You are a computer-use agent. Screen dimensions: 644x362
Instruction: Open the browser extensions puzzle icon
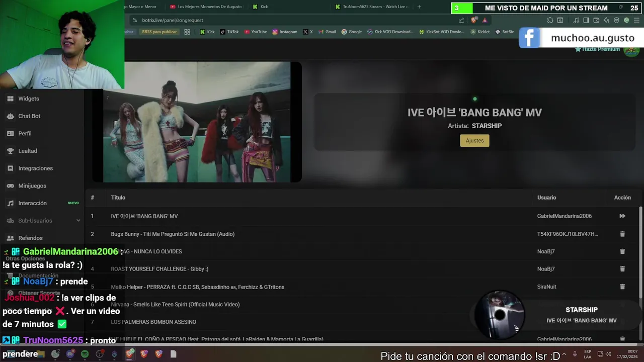click(550, 20)
